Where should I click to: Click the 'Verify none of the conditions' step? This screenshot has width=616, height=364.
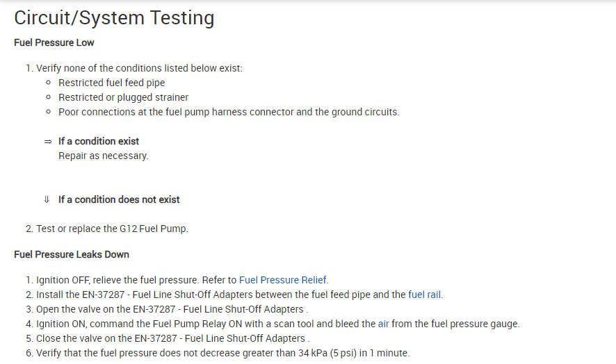pyautogui.click(x=139, y=68)
